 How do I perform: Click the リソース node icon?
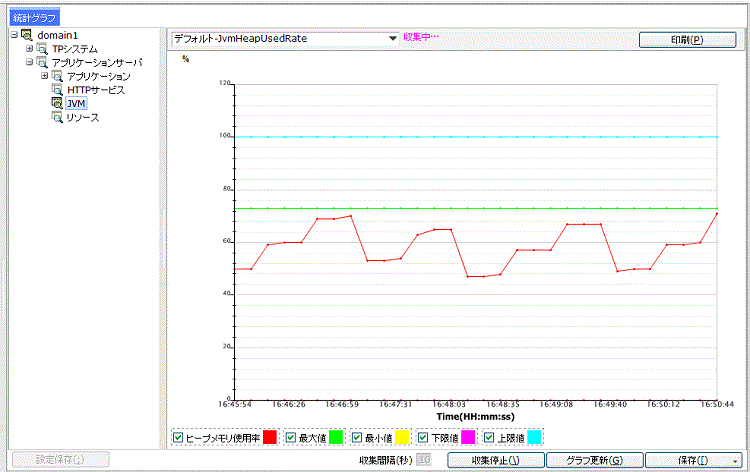[57, 117]
